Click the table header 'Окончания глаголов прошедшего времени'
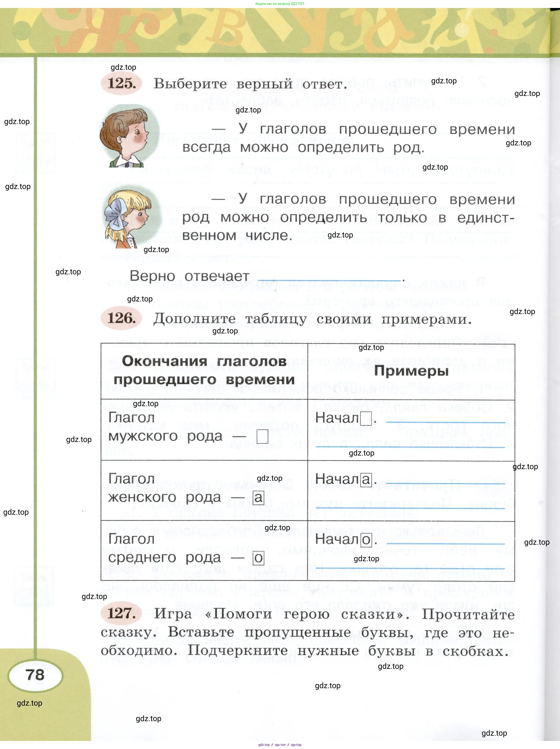560x749 pixels. 204,370
